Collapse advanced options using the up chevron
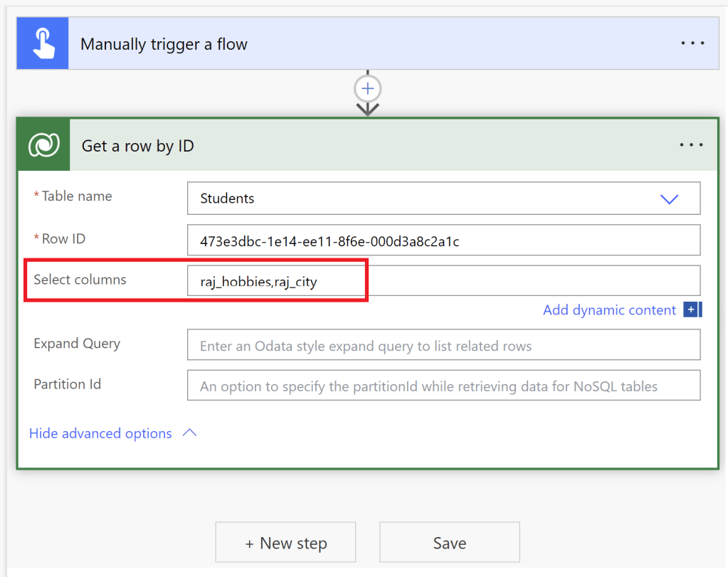Viewport: 728px width, 577px height. coord(190,433)
